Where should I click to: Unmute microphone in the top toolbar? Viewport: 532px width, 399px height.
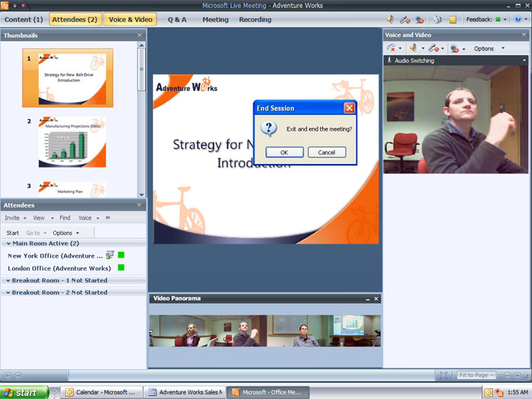pos(405,20)
